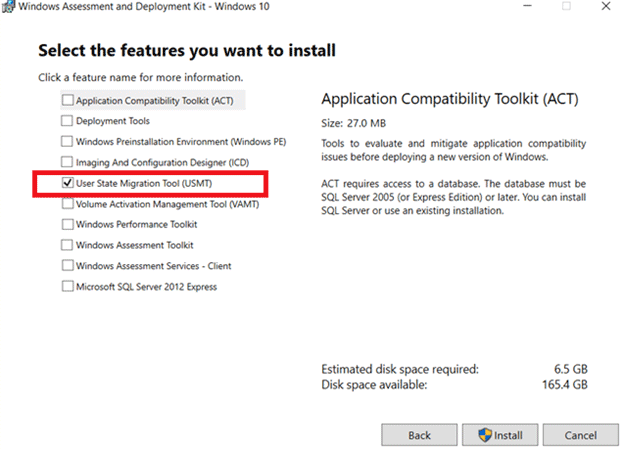Click the ADK installer icon in title bar
This screenshot has height=450, width=620.
pos(8,6)
